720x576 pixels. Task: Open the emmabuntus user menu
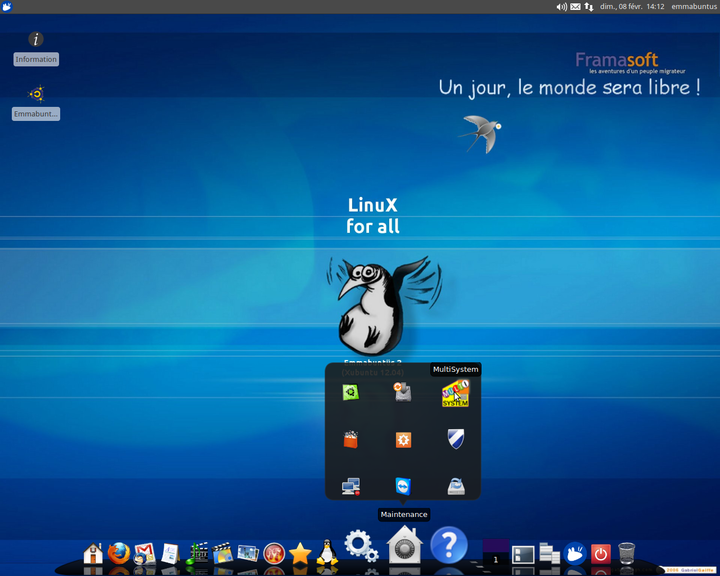click(x=694, y=7)
